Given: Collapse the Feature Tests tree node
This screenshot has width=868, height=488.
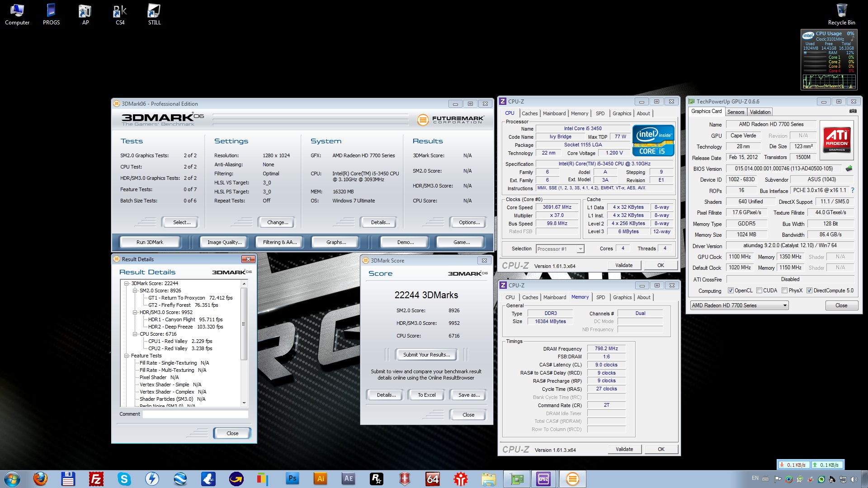Looking at the screenshot, I should [x=127, y=356].
